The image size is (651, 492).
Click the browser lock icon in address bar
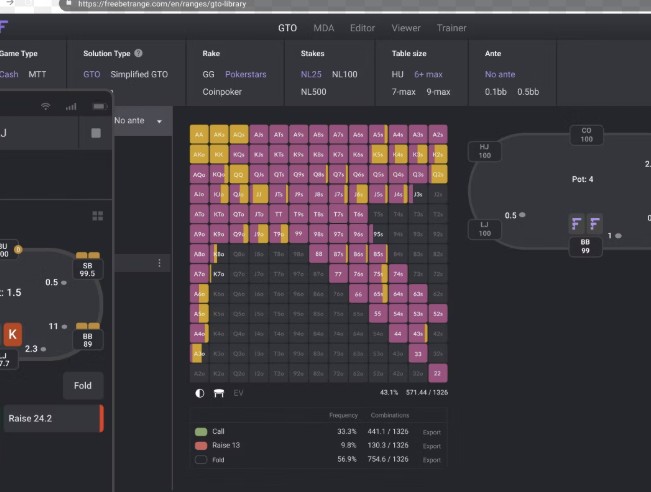point(69,4)
